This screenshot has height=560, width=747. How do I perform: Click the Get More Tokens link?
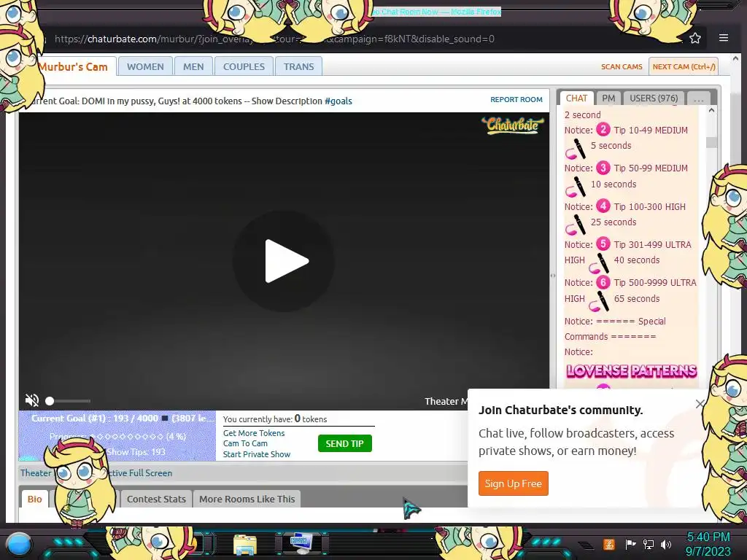tap(254, 433)
